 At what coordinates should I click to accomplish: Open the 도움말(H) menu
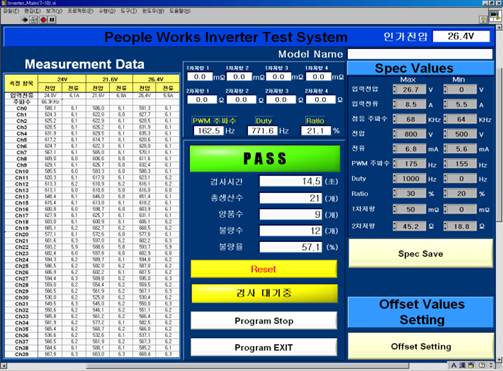(180, 11)
